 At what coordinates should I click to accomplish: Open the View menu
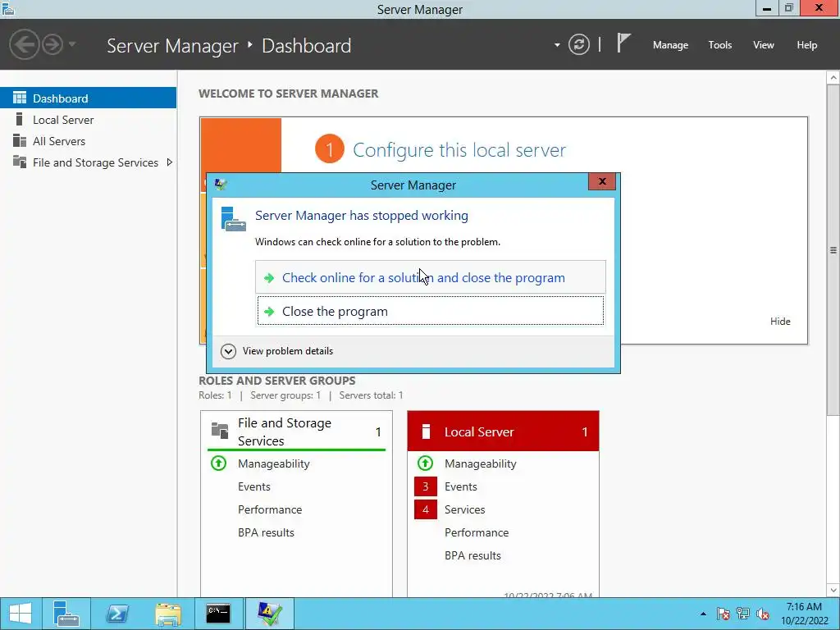click(763, 45)
